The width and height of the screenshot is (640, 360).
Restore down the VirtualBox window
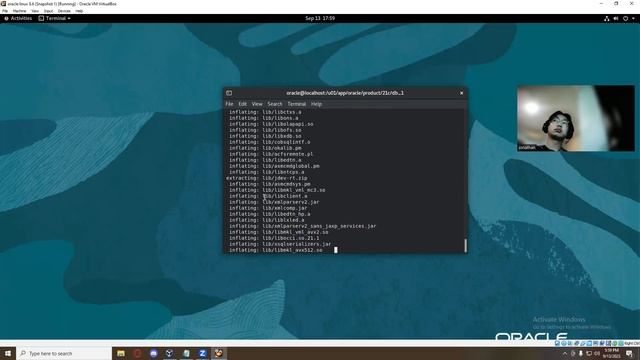pyautogui.click(x=616, y=4)
